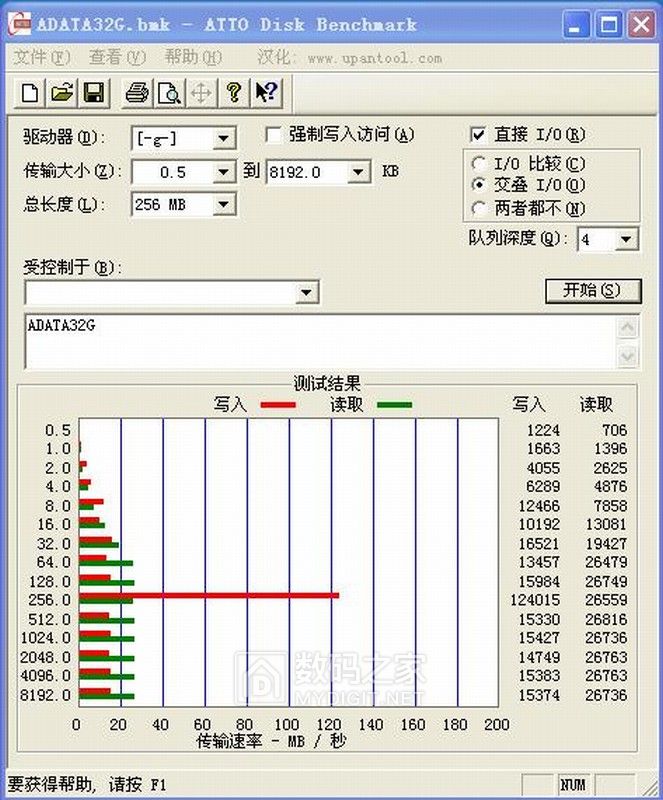The height and width of the screenshot is (800, 663).
Task: Expand the 受控制于 dropdown list
Action: [306, 293]
